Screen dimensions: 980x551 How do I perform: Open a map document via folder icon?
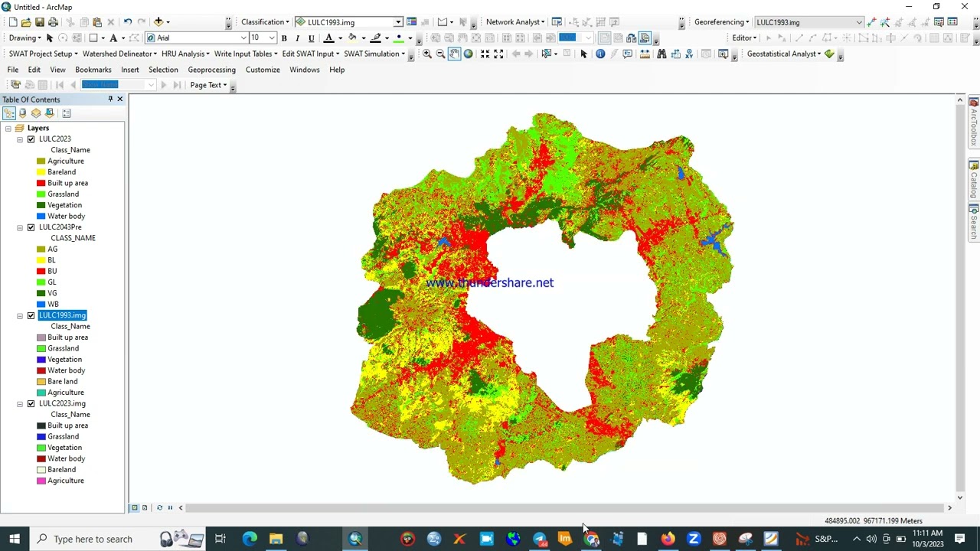(x=26, y=22)
